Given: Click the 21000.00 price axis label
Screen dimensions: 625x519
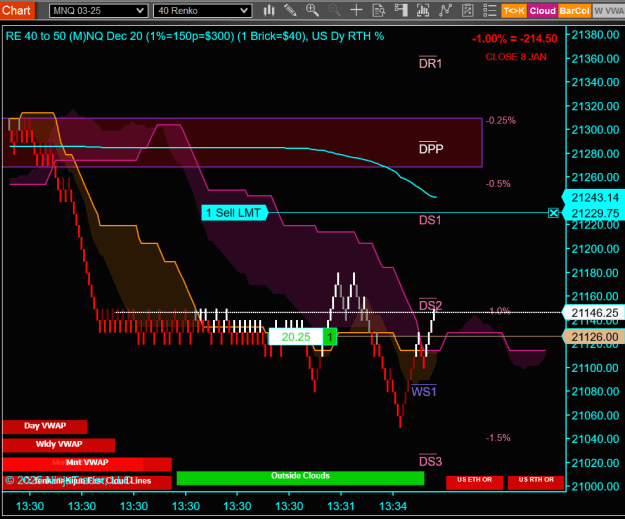Looking at the screenshot, I should (x=595, y=487).
